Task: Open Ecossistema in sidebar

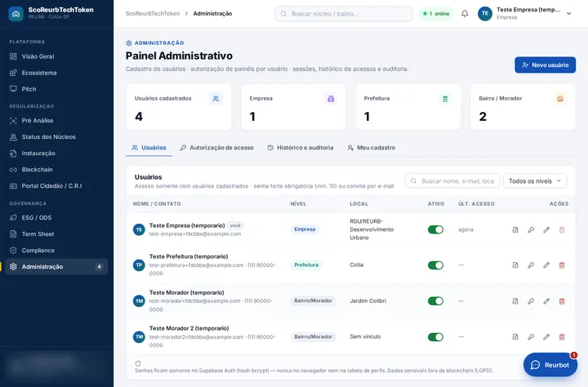Action: pos(56,73)
